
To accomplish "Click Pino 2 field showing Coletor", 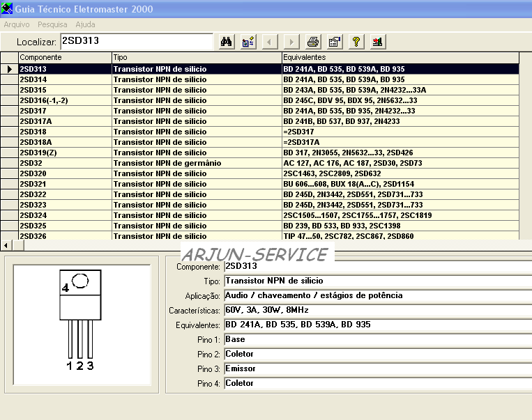I will 378,354.
